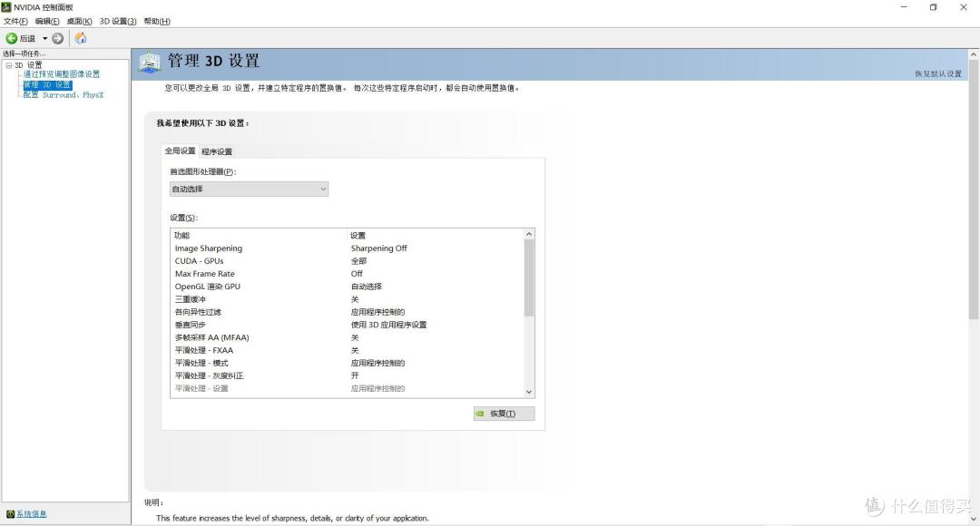This screenshot has width=980, height=526.
Task: Select the CUDA - GPUs row
Action: [347, 261]
